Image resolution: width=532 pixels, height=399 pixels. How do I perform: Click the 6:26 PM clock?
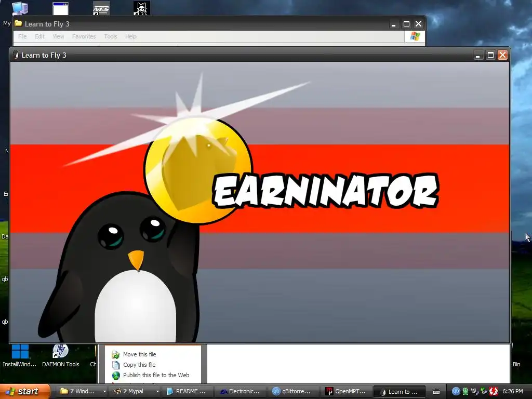pos(513,392)
